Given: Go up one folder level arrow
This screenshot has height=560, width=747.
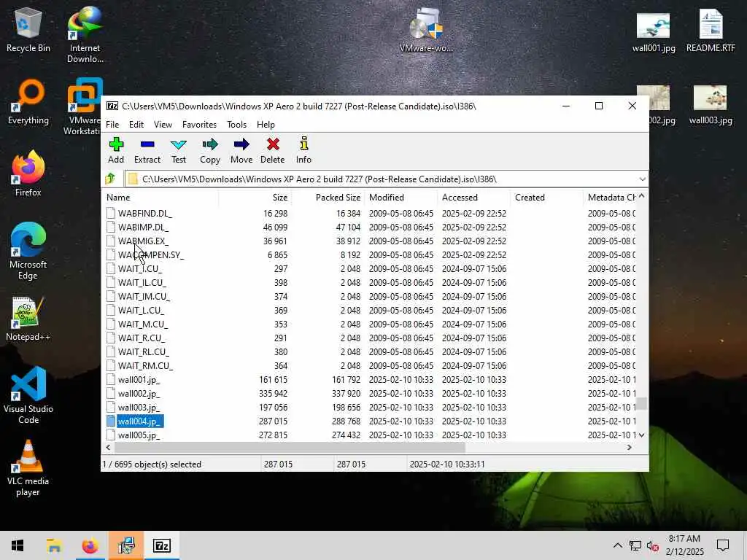Looking at the screenshot, I should tap(111, 179).
